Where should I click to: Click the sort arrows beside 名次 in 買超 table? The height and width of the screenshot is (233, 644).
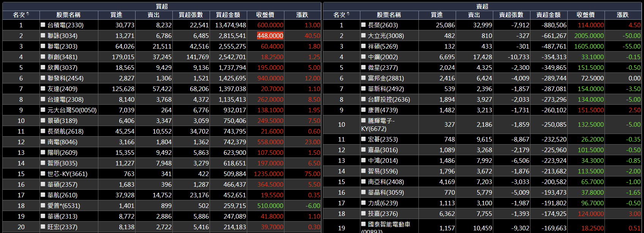[x=28, y=14]
